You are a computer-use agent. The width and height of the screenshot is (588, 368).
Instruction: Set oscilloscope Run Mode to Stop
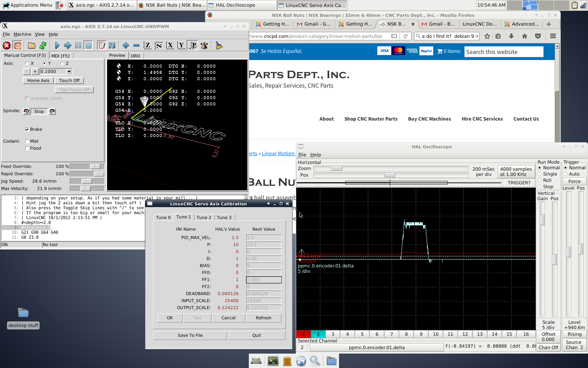540,187
